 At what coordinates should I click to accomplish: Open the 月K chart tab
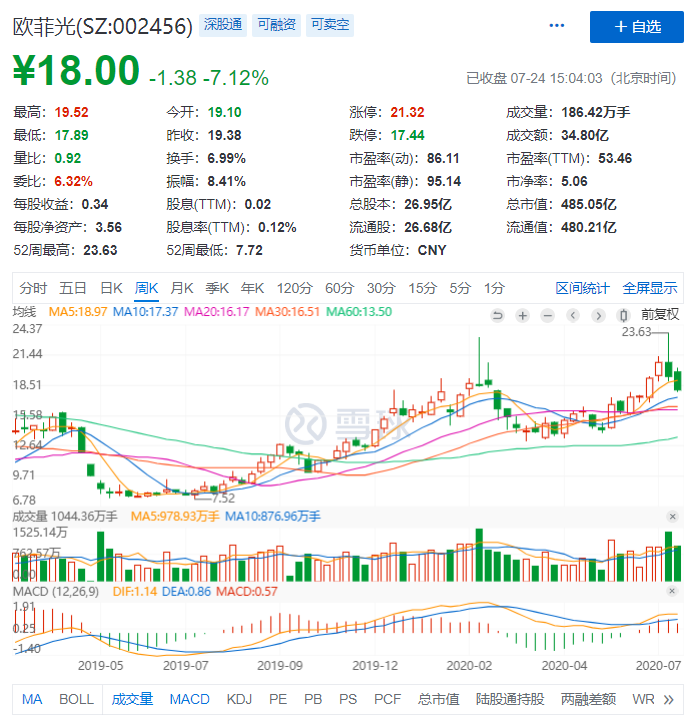coord(182,288)
